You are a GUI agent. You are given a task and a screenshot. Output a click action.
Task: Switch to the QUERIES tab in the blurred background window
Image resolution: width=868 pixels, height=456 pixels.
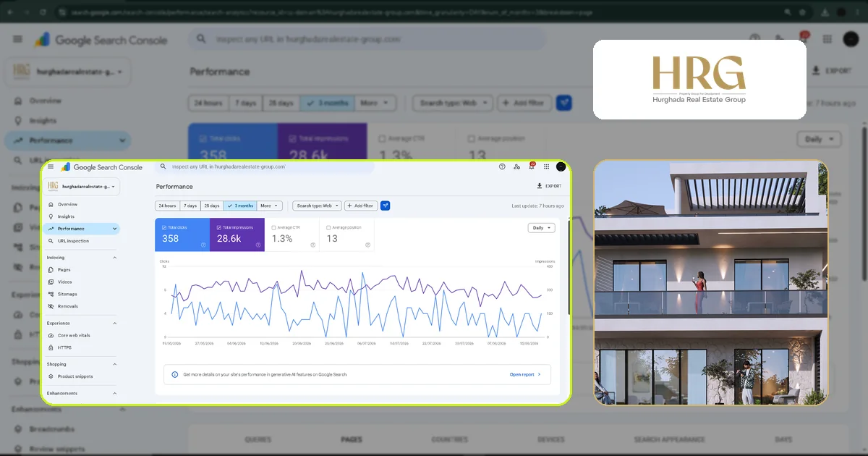pos(258,439)
